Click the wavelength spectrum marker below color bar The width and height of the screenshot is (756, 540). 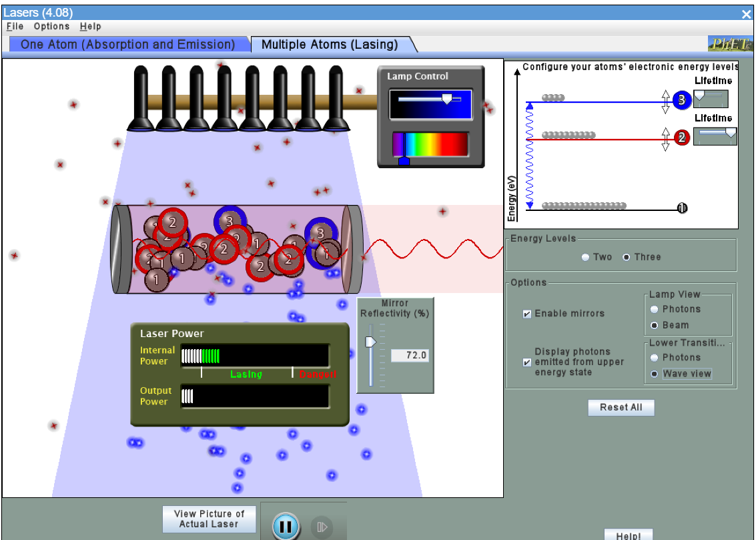coord(404,161)
